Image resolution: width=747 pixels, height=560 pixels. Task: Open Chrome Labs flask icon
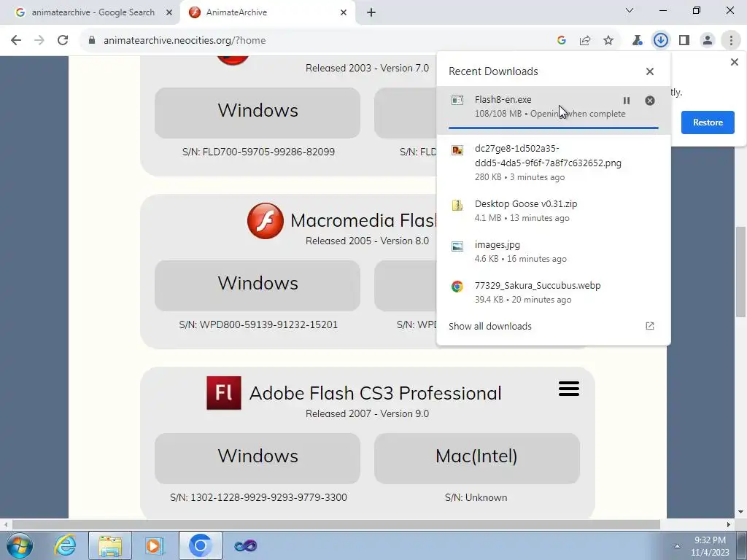pyautogui.click(x=637, y=41)
